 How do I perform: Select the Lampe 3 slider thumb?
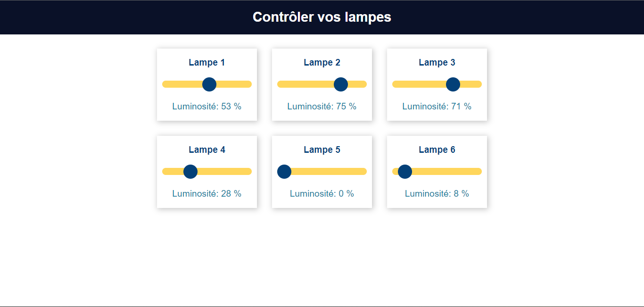click(453, 84)
